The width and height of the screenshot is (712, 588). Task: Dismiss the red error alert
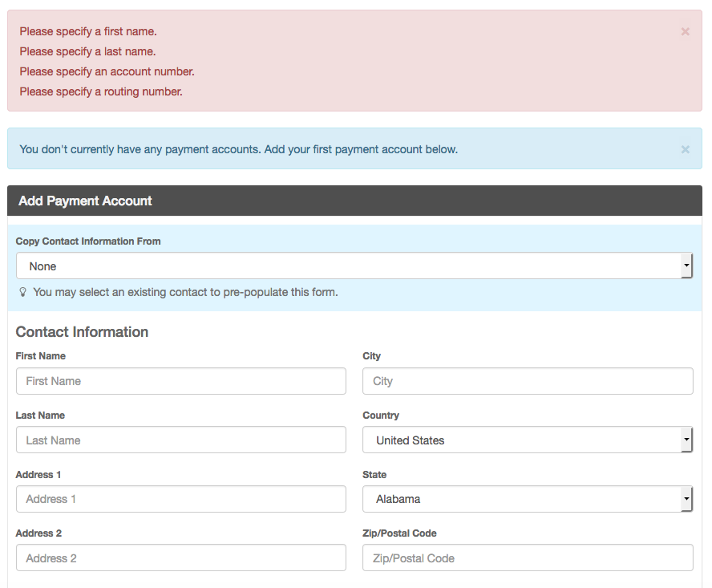pos(686,31)
